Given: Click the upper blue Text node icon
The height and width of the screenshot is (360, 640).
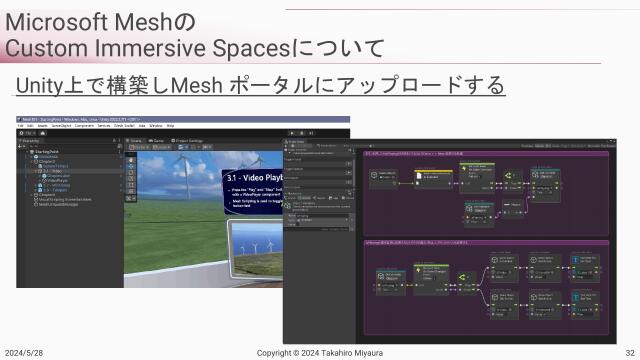Looking at the screenshot, I should pos(576,260).
